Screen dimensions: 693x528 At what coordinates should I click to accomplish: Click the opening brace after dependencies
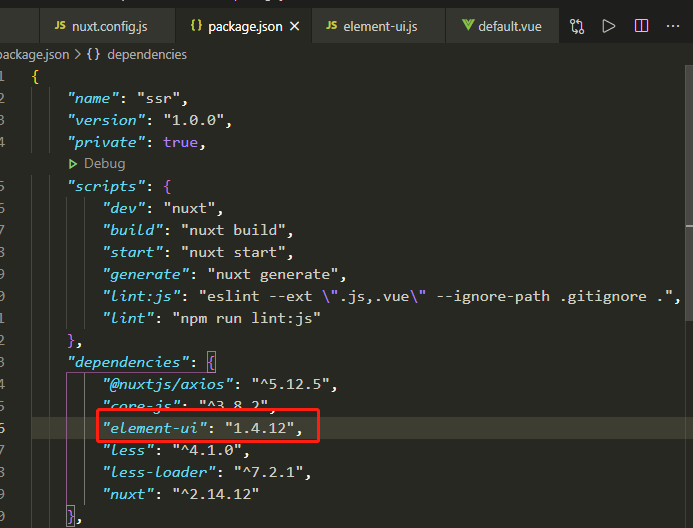click(211, 363)
